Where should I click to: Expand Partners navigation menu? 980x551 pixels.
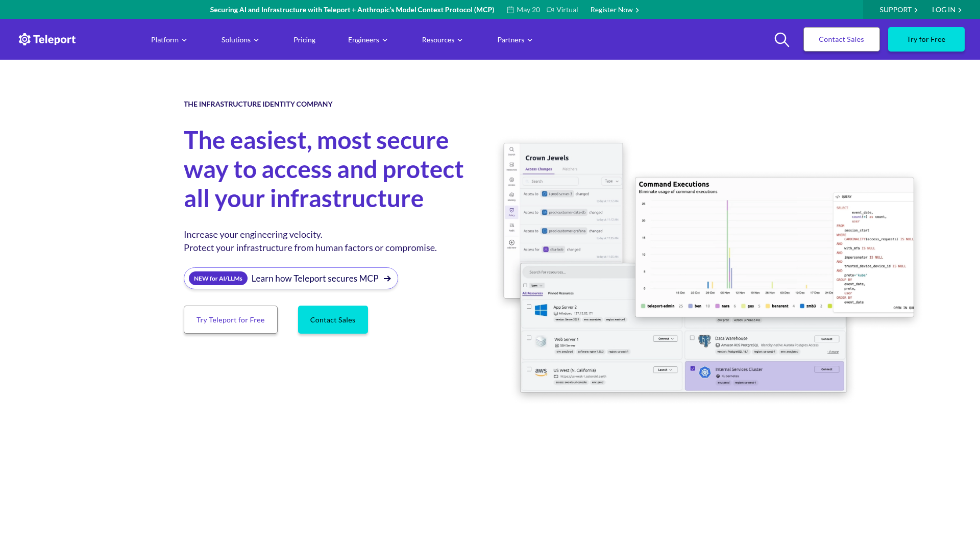click(x=515, y=40)
